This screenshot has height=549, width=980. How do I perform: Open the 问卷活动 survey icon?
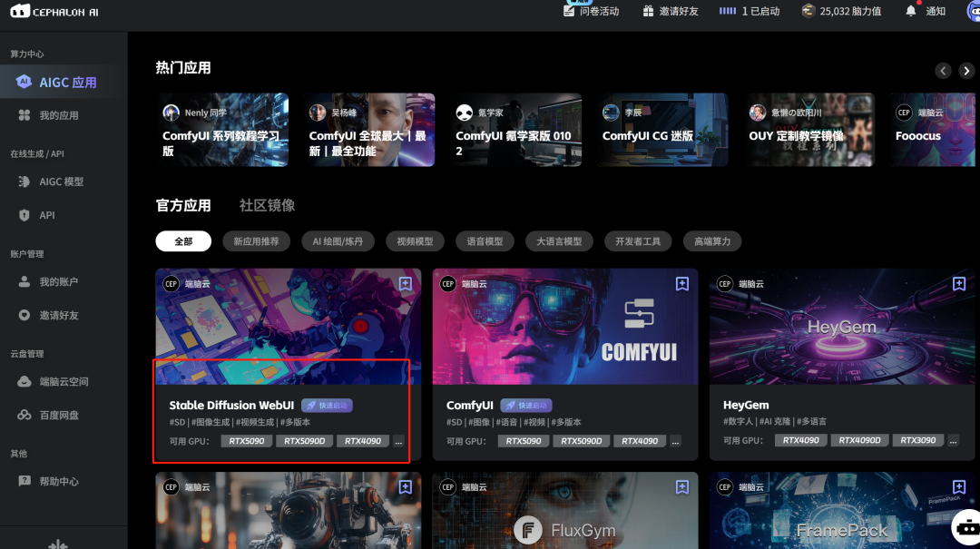569,11
